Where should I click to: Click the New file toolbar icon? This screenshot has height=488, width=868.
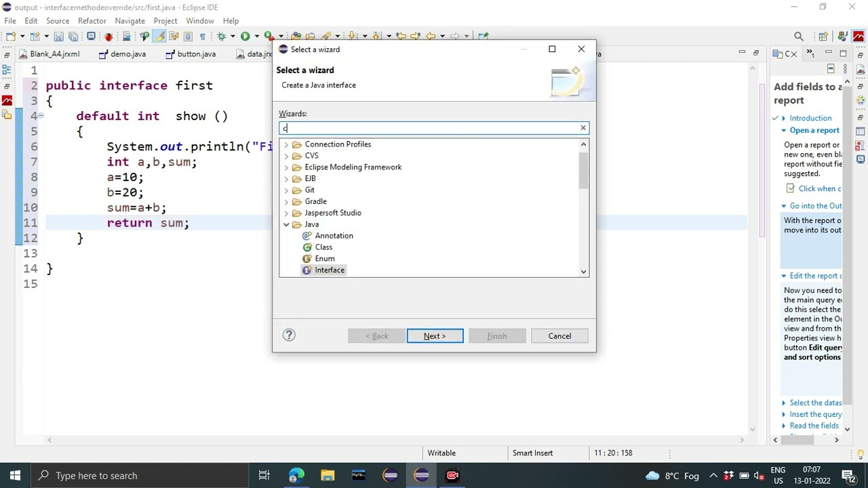click(x=12, y=36)
